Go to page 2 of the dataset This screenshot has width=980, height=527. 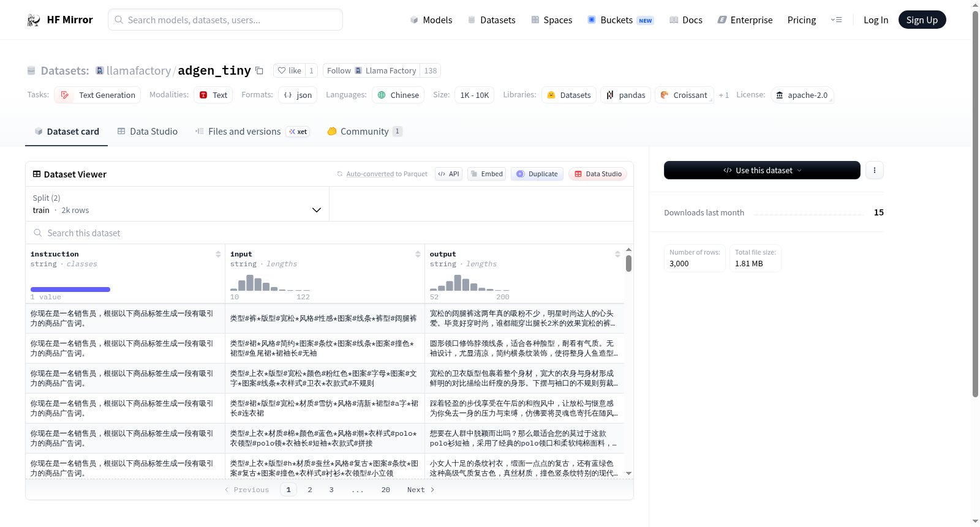(x=310, y=490)
